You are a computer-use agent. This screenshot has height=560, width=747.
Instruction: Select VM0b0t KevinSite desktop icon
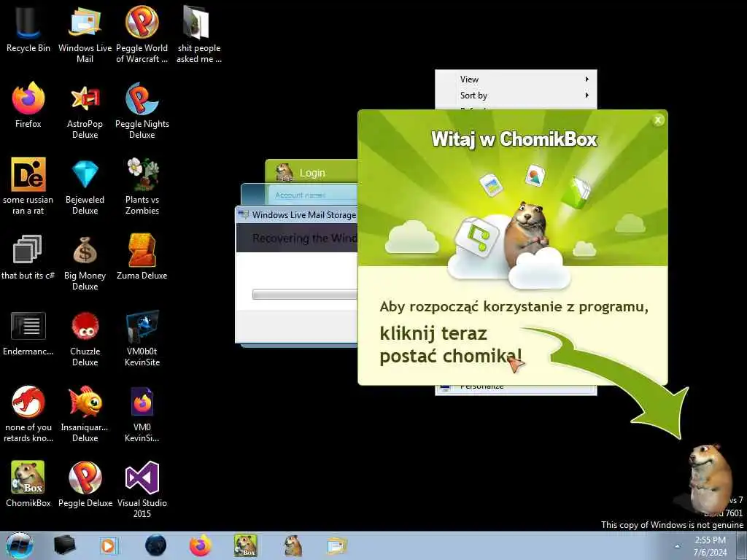[x=142, y=338]
